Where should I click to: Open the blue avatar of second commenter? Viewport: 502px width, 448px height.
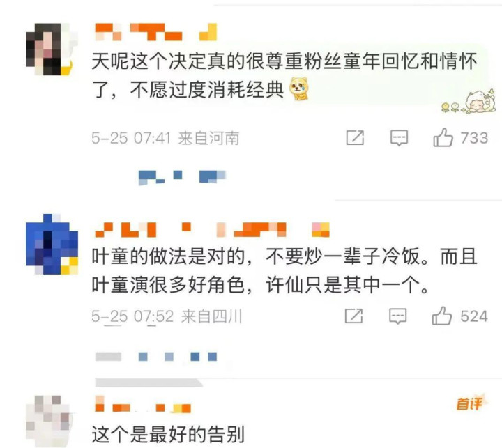pos(52,244)
